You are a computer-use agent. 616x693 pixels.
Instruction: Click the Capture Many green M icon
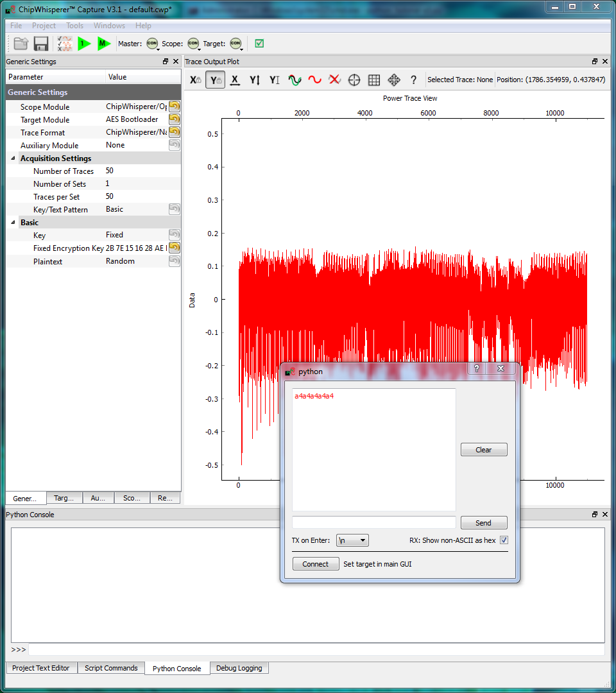coord(103,44)
